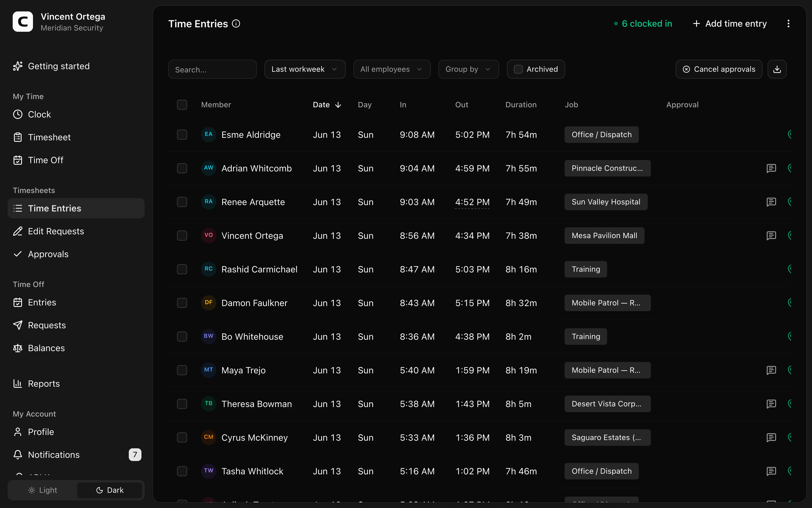Click the BW avatar for Bo Whitehouse
The height and width of the screenshot is (508, 812).
208,336
